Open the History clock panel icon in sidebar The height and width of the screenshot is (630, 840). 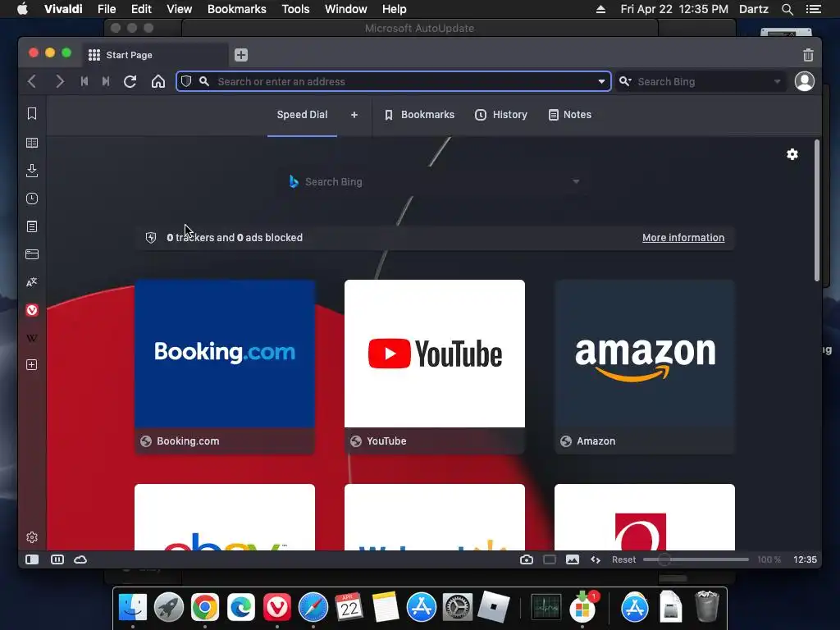tap(32, 199)
